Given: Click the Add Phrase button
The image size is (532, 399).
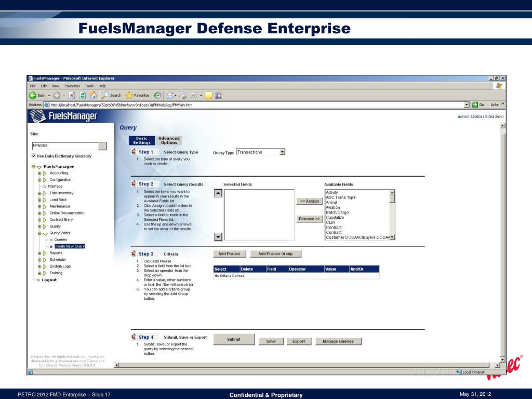Looking at the screenshot, I should tap(229, 254).
